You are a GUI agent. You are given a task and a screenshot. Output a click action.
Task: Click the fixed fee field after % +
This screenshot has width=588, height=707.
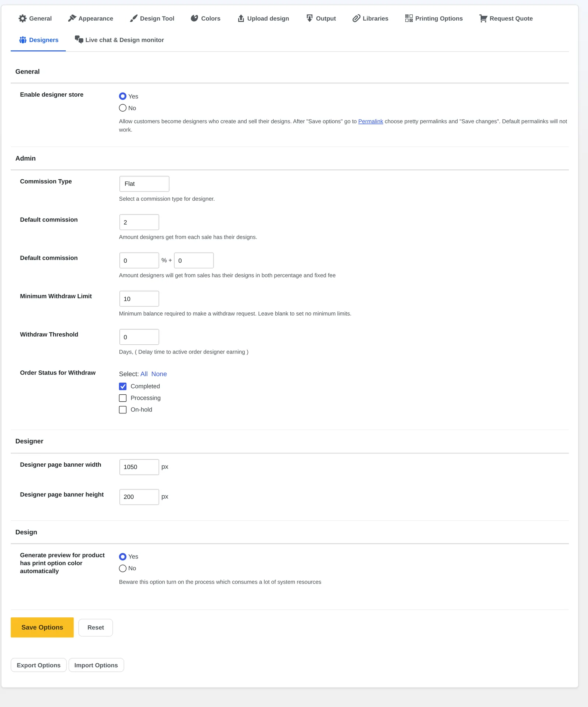point(194,261)
